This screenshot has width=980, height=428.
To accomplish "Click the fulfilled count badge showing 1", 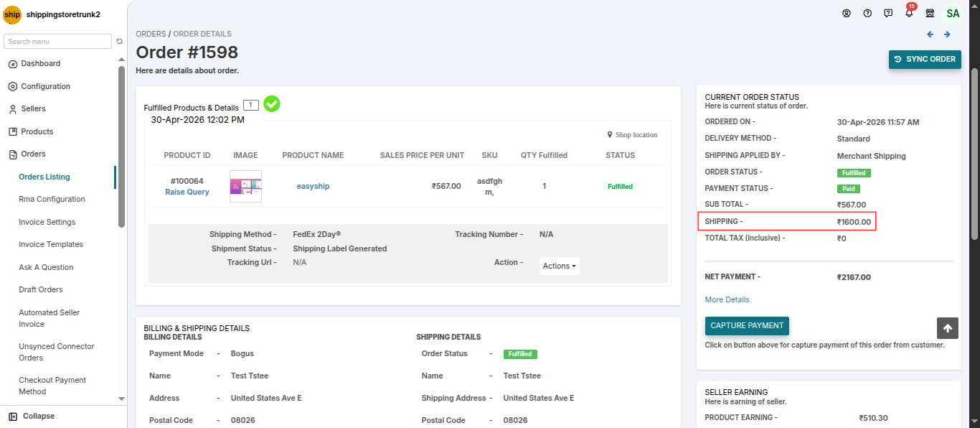I will 250,105.
